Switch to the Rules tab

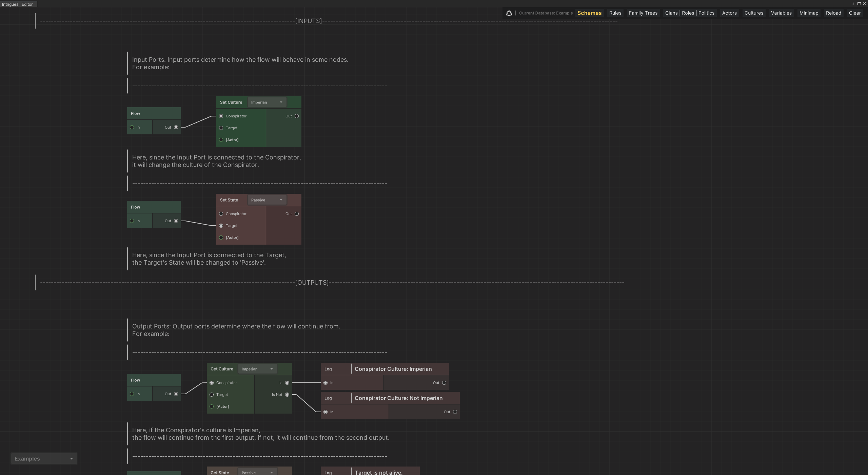(615, 13)
